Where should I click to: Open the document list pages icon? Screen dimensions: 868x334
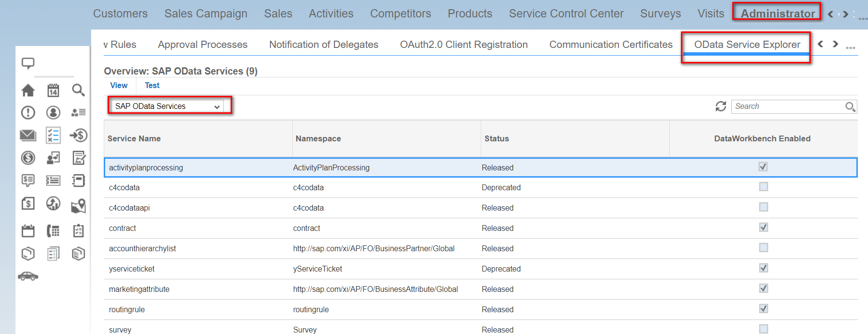point(53,253)
